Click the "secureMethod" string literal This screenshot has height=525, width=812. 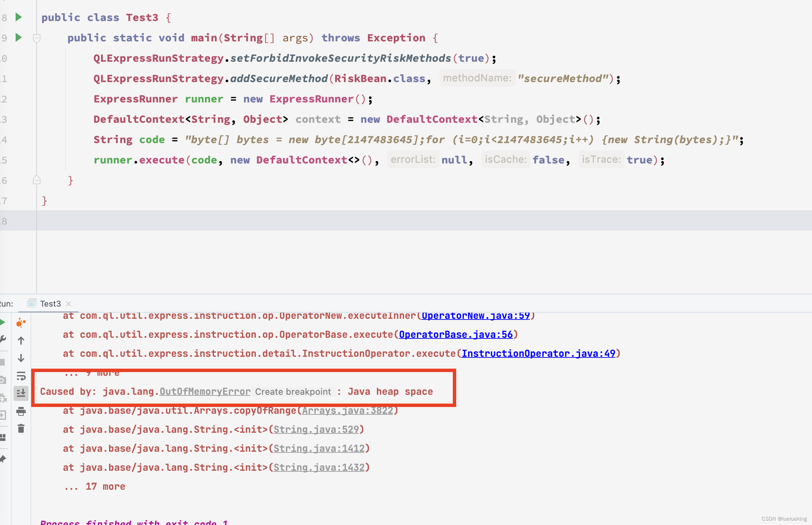[563, 79]
